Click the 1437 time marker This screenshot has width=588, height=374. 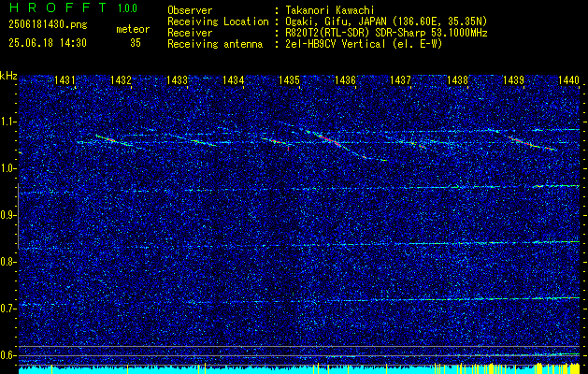400,79
